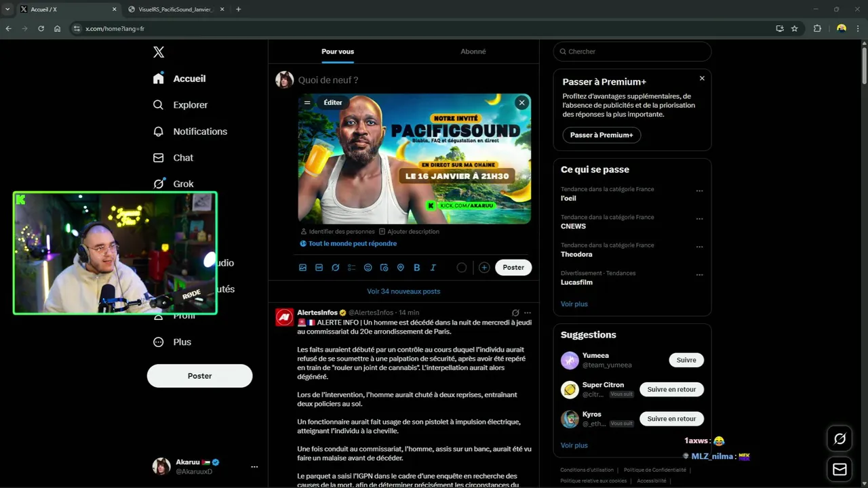Open Explorer in the left navigation

180,105
